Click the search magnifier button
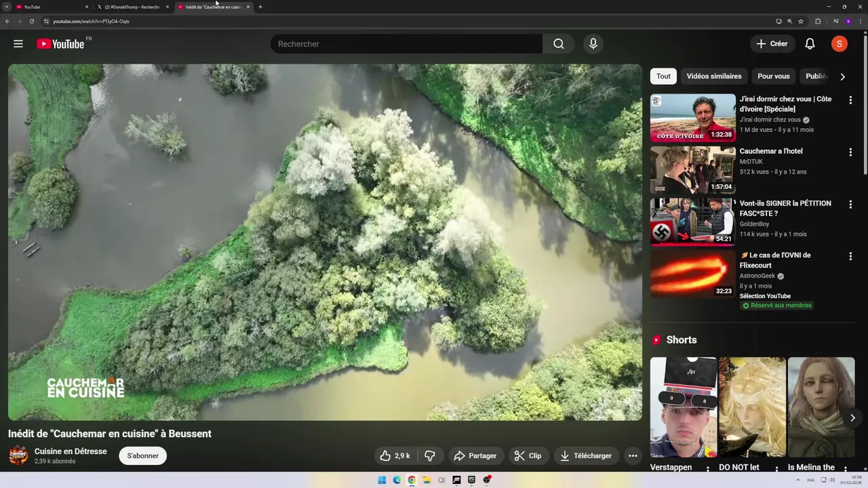 559,44
